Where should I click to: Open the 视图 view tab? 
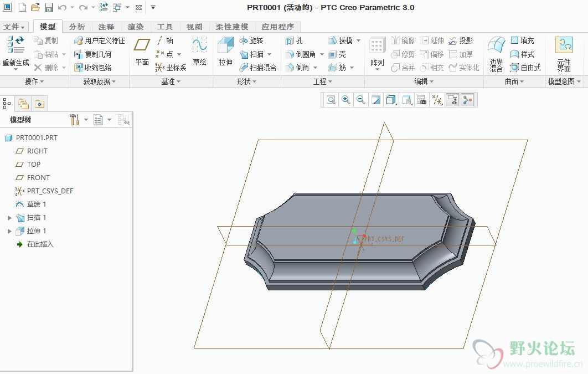click(x=194, y=27)
